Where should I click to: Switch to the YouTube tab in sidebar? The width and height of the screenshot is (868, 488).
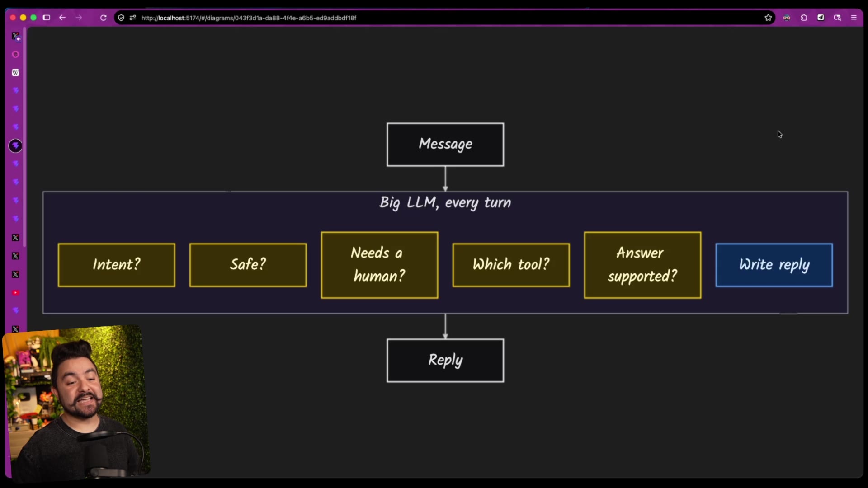coord(15,293)
